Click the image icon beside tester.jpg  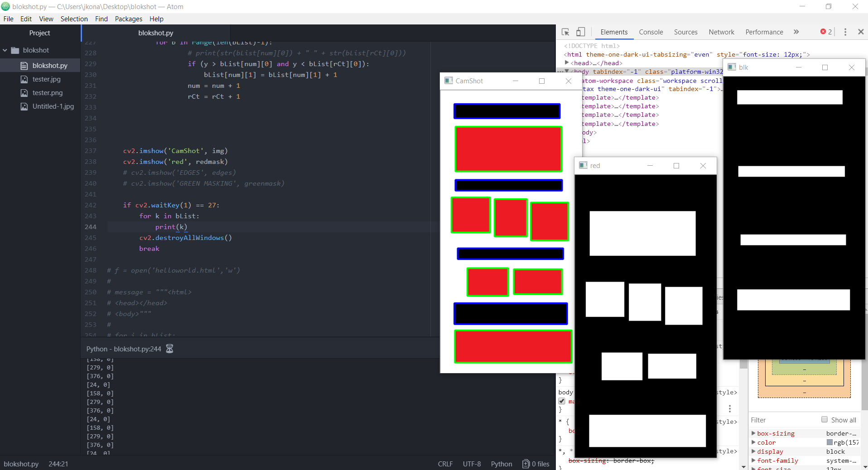click(24, 79)
